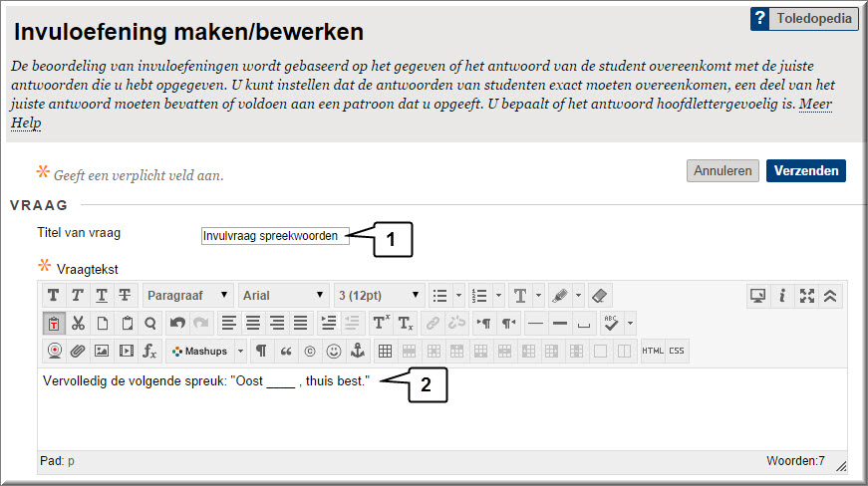Screen dimensions: 868x486
Task: Click the Annuleren button
Action: click(x=723, y=171)
